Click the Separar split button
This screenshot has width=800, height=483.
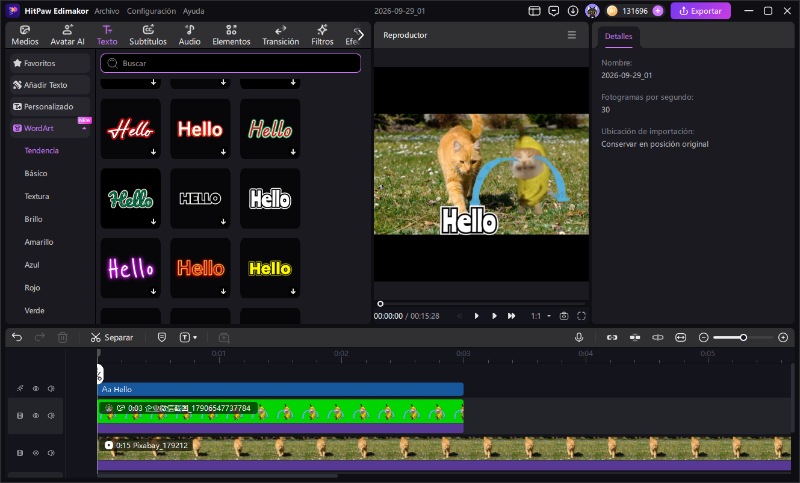112,337
